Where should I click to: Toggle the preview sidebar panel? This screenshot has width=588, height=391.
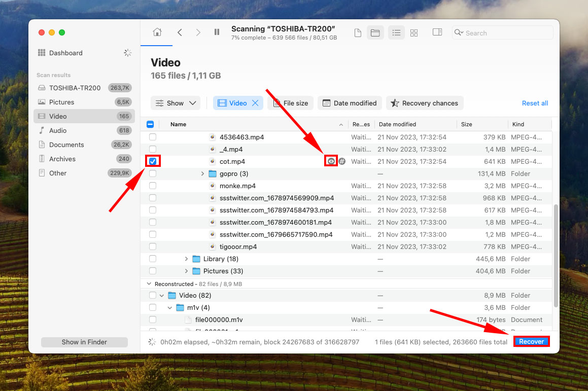coord(437,32)
